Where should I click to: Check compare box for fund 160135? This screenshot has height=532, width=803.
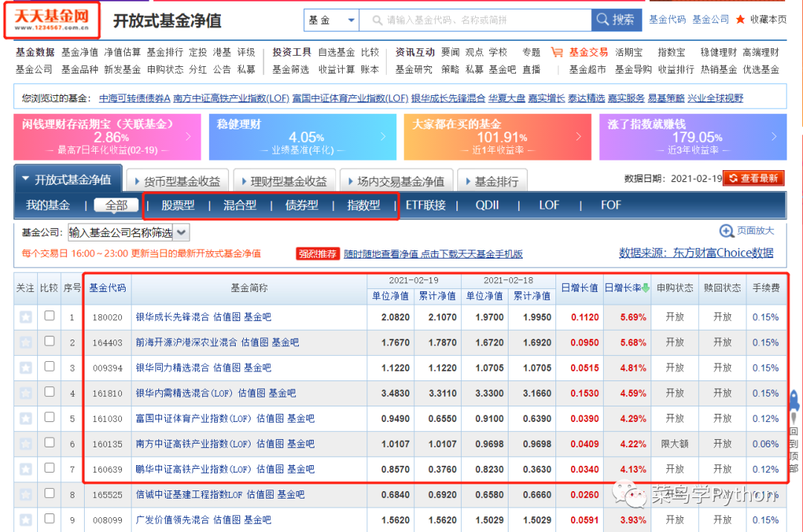tap(49, 443)
